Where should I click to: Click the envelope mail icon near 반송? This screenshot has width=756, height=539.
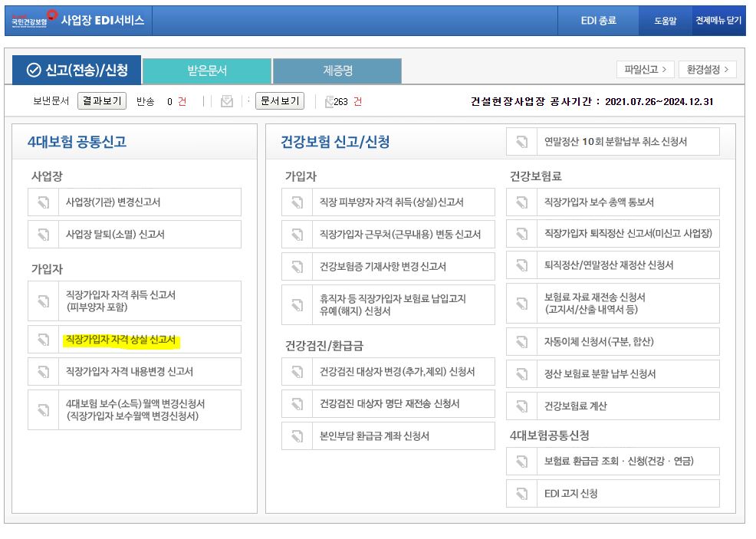click(x=227, y=101)
